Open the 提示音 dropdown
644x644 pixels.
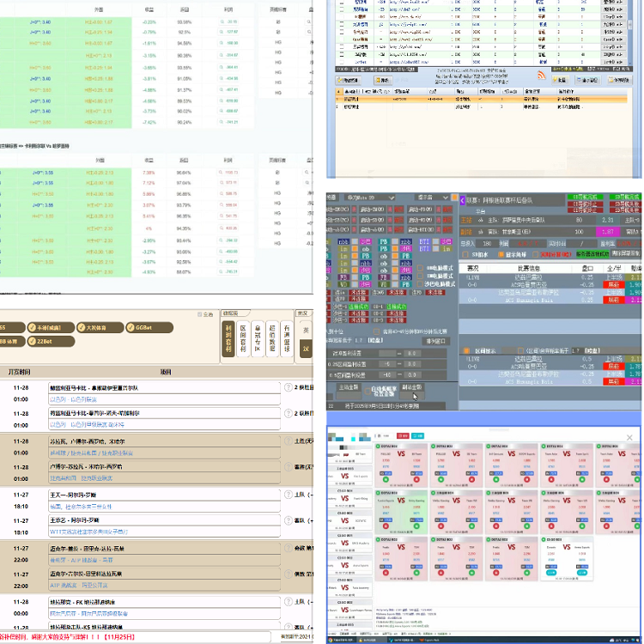(x=432, y=197)
